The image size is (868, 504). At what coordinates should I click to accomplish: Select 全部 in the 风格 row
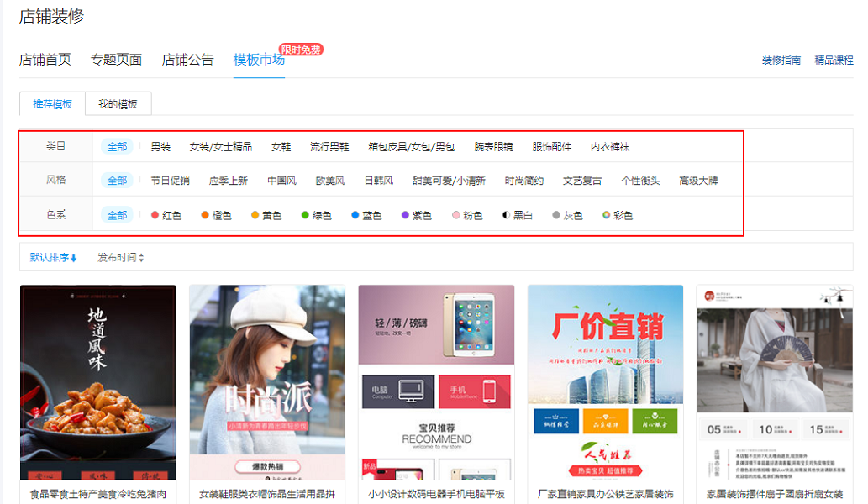117,181
